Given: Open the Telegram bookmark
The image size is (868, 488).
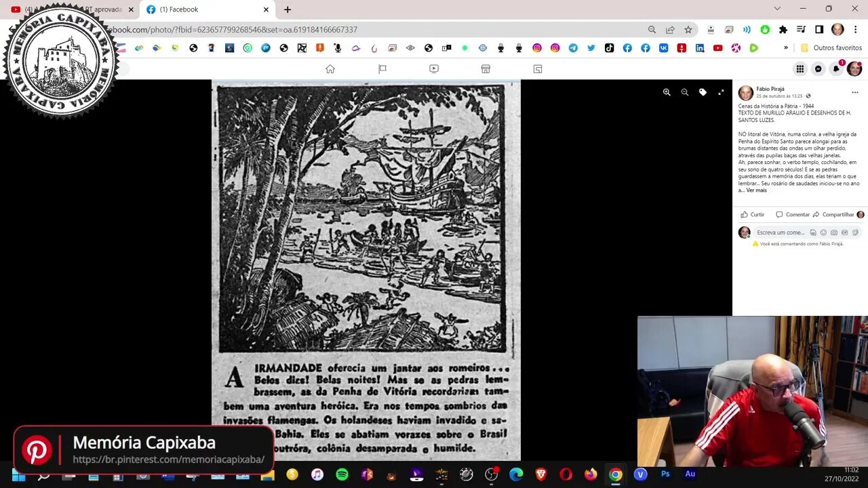Looking at the screenshot, I should point(573,48).
